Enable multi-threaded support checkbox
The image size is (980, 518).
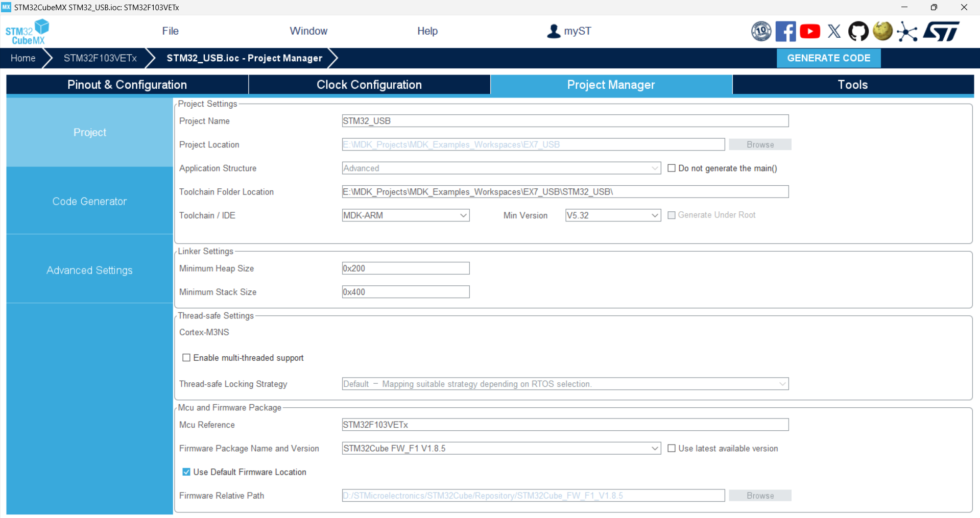186,358
